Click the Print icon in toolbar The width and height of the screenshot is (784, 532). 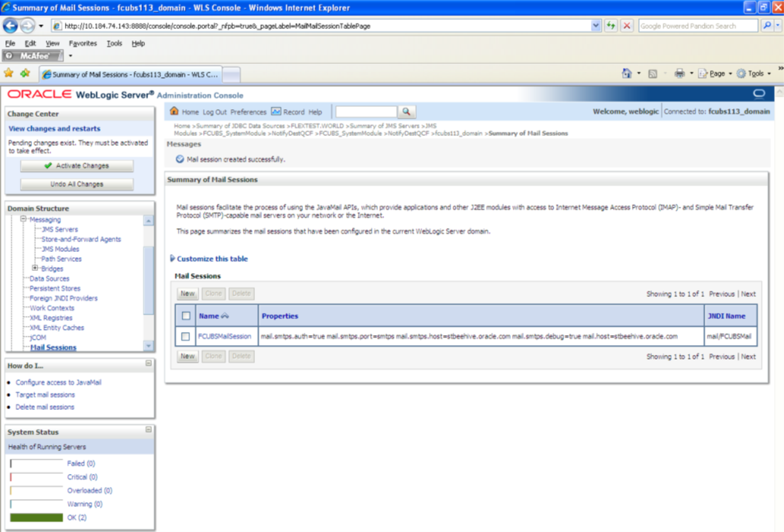click(679, 74)
